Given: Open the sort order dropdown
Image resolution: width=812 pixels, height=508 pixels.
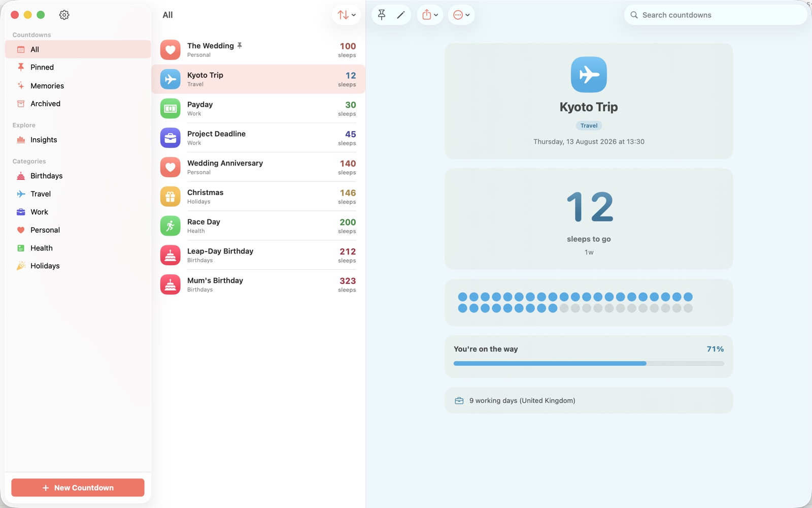Looking at the screenshot, I should [x=347, y=15].
